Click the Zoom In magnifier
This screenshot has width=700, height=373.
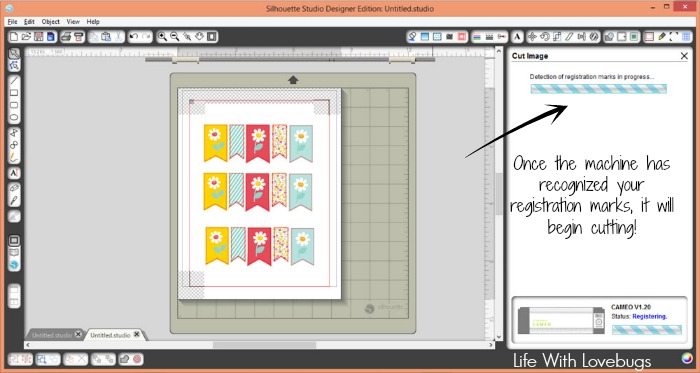click(x=162, y=37)
